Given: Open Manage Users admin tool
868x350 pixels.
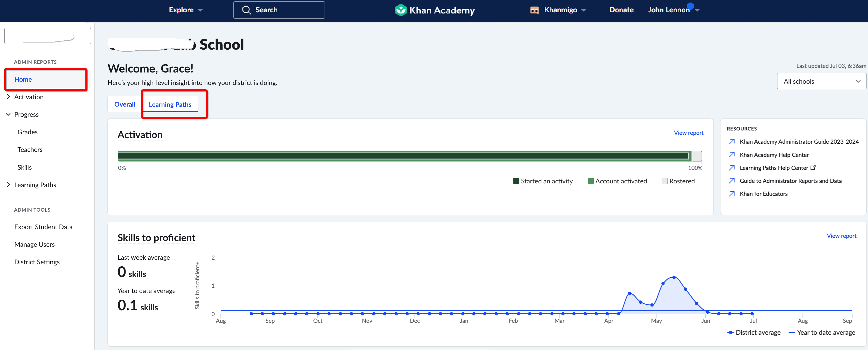Looking at the screenshot, I should 34,244.
